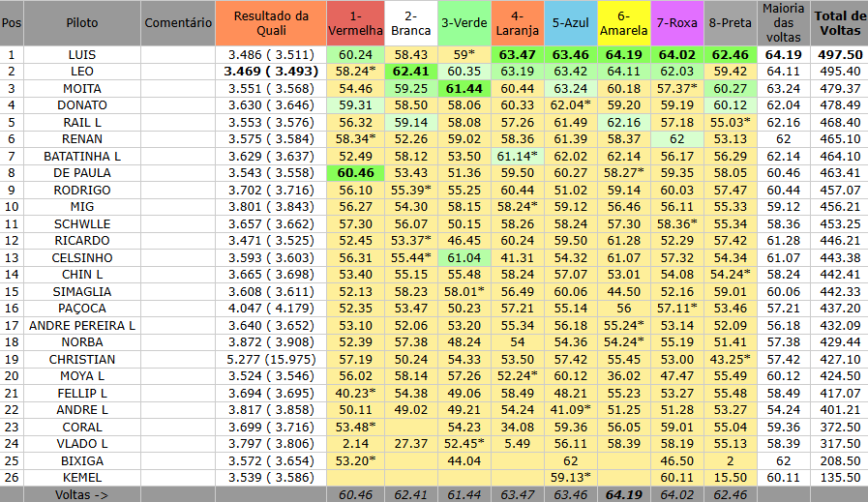Click the green 3-Verde column header
Screen dimensions: 868x502
click(x=464, y=23)
